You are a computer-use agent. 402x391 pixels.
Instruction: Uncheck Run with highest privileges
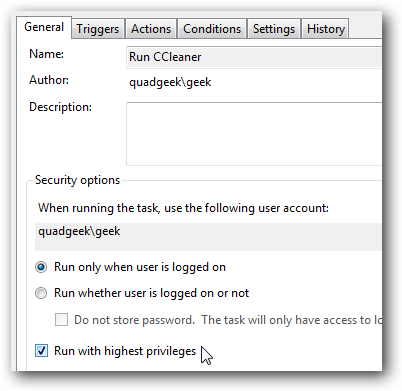pyautogui.click(x=41, y=351)
